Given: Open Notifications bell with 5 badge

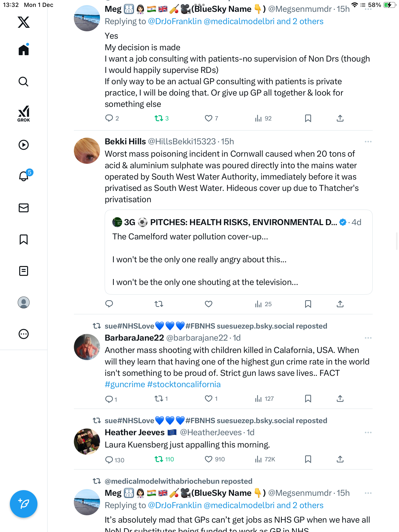Looking at the screenshot, I should (x=24, y=176).
